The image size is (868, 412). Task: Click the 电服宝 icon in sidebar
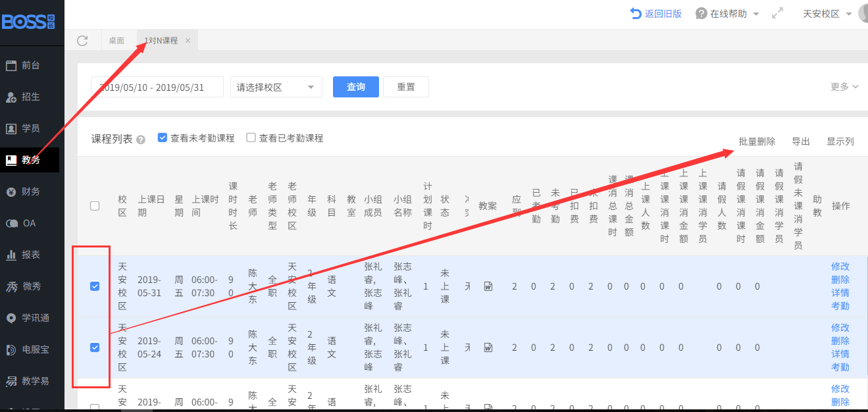tap(11, 349)
